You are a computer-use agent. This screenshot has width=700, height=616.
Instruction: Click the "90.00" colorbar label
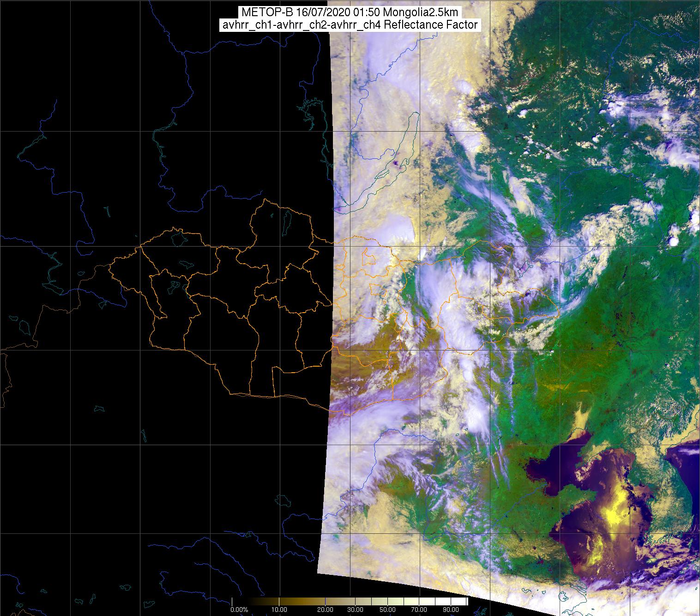[451, 610]
